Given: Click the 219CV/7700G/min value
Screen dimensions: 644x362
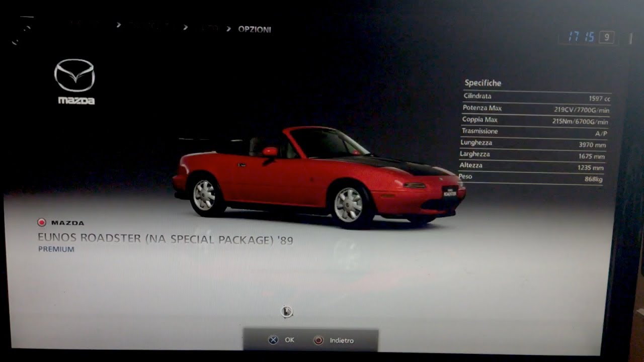Looking at the screenshot, I should [582, 110].
